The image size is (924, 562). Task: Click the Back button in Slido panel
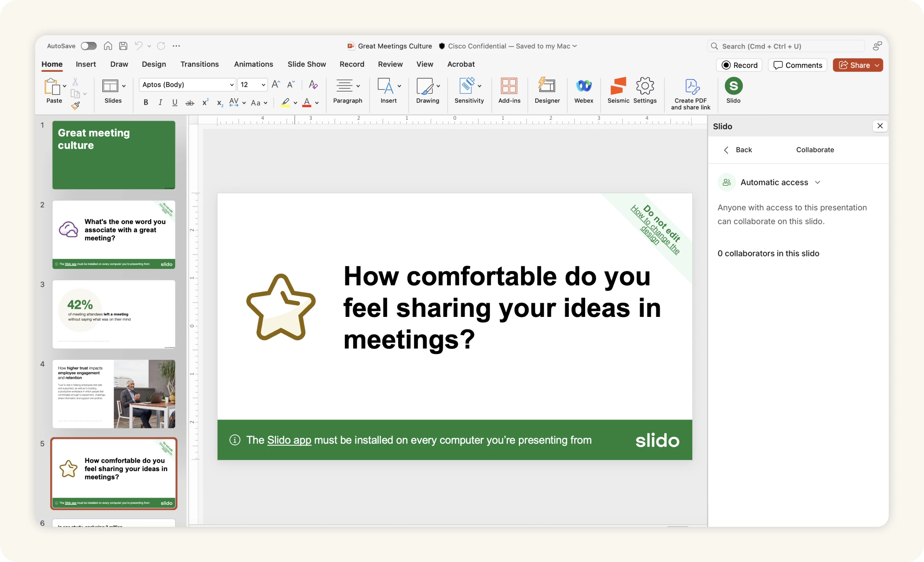tap(737, 150)
